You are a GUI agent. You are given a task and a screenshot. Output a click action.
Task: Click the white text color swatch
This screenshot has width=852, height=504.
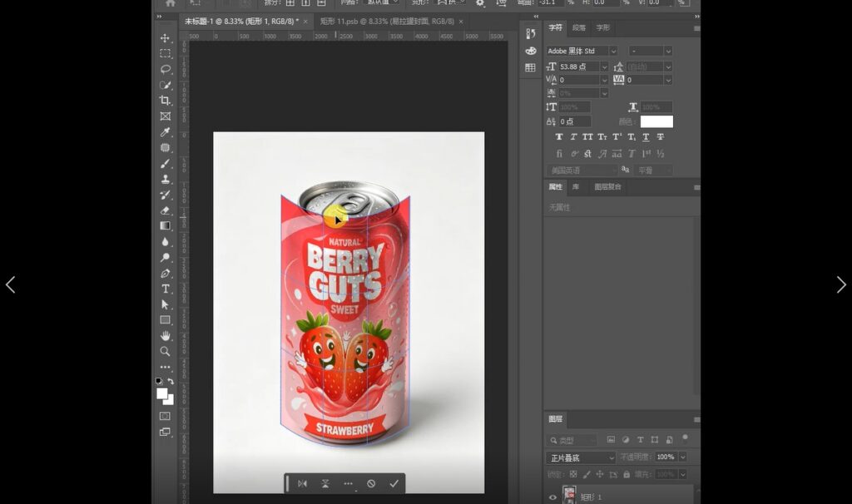coord(656,121)
